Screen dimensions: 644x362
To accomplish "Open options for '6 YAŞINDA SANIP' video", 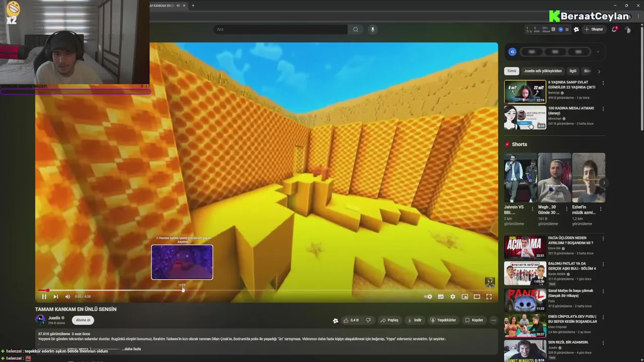I will tap(603, 83).
